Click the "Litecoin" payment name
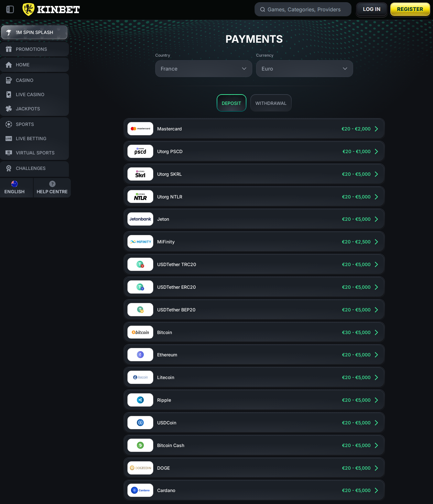The height and width of the screenshot is (504, 433). 166,377
